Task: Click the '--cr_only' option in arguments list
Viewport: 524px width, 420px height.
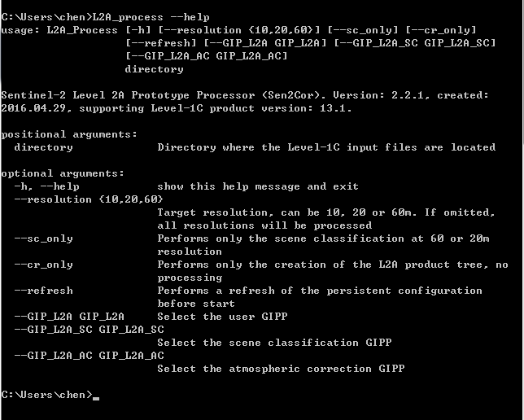Action: [43, 265]
